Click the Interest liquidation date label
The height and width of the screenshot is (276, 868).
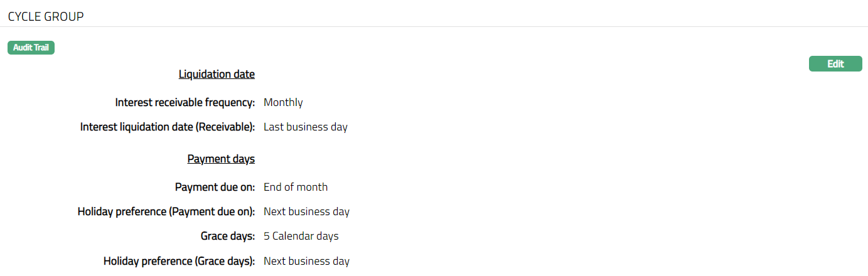click(167, 127)
